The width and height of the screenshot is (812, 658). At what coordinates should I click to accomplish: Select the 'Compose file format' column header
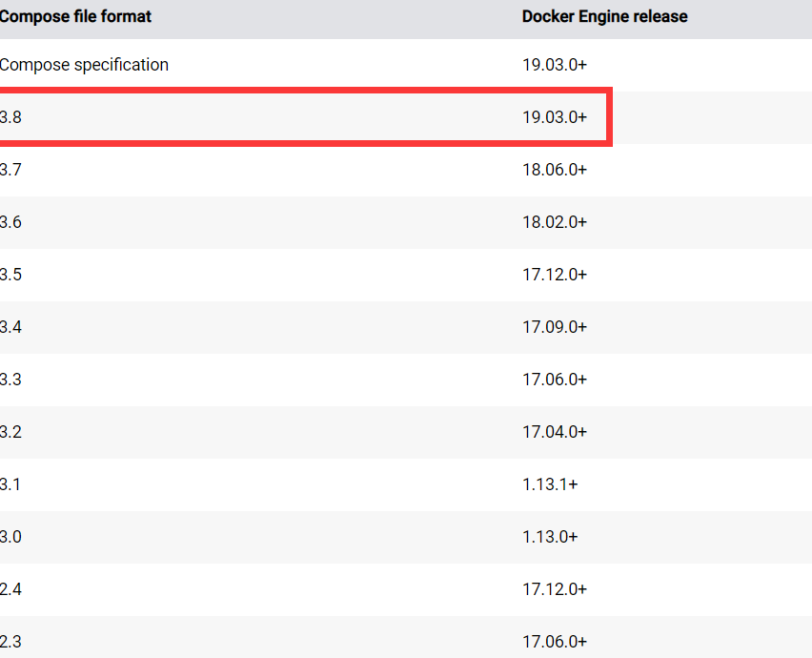pos(75,16)
